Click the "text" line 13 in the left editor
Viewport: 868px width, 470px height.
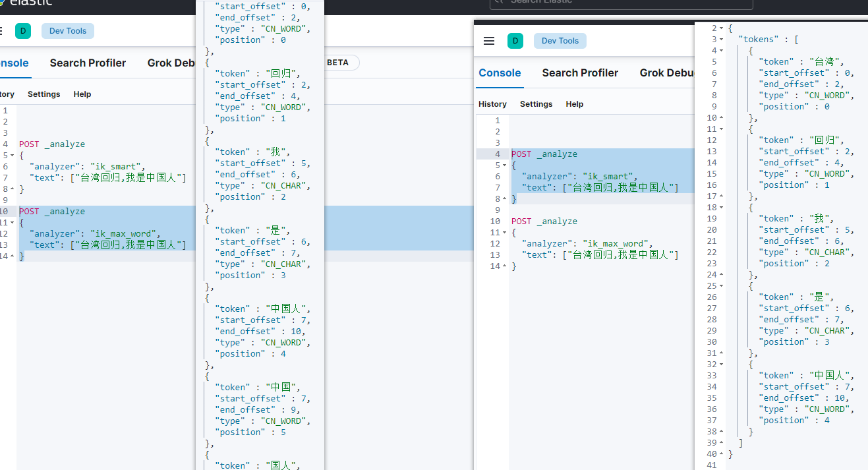(107, 245)
